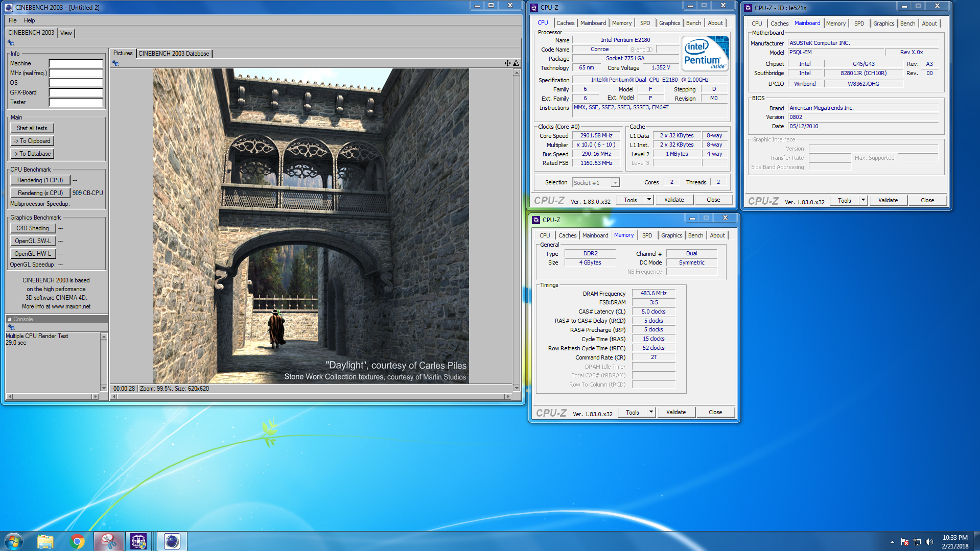Screen dimensions: 980x551
Task: Click the console horizontal scrollbar
Action: click(x=53, y=396)
